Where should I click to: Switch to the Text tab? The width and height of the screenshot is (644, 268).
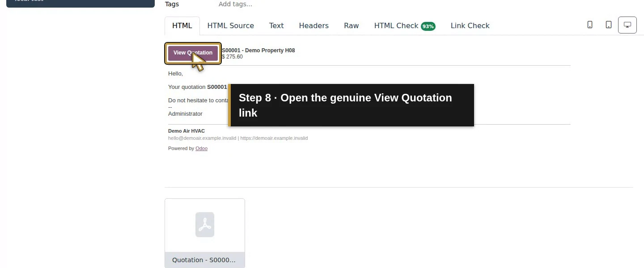[x=276, y=26]
